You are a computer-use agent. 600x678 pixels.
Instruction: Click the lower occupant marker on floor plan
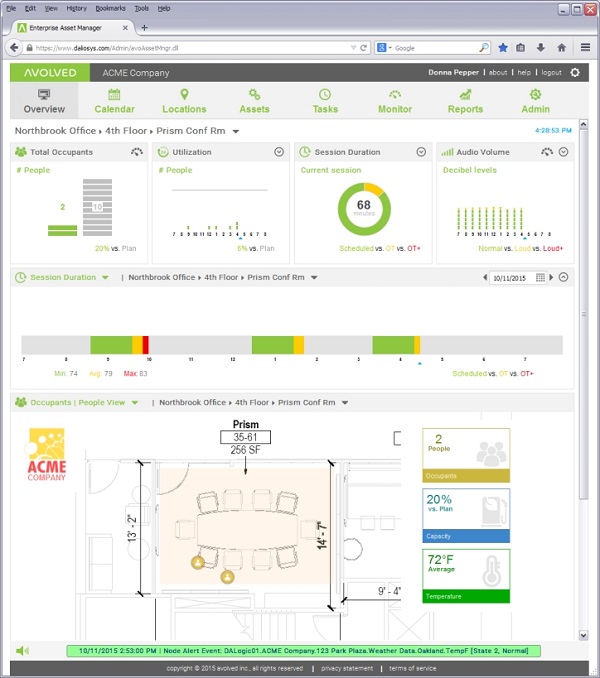pos(227,577)
